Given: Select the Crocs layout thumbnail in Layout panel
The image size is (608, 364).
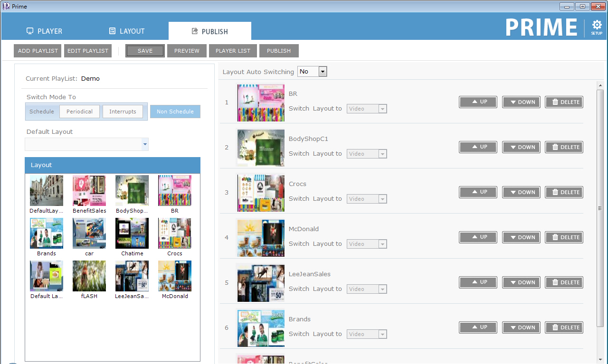Looking at the screenshot, I should (175, 233).
